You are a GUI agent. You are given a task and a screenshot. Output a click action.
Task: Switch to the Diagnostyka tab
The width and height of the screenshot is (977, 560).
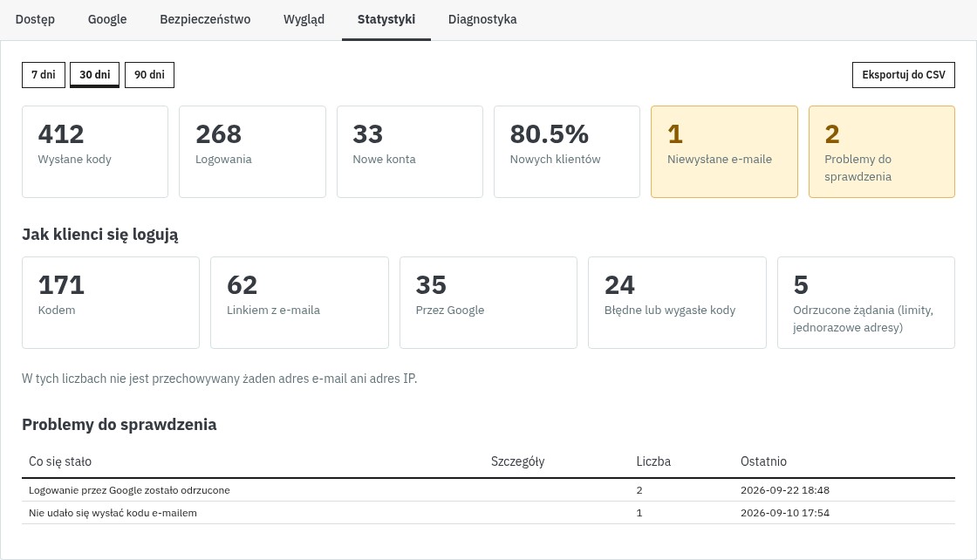482,19
